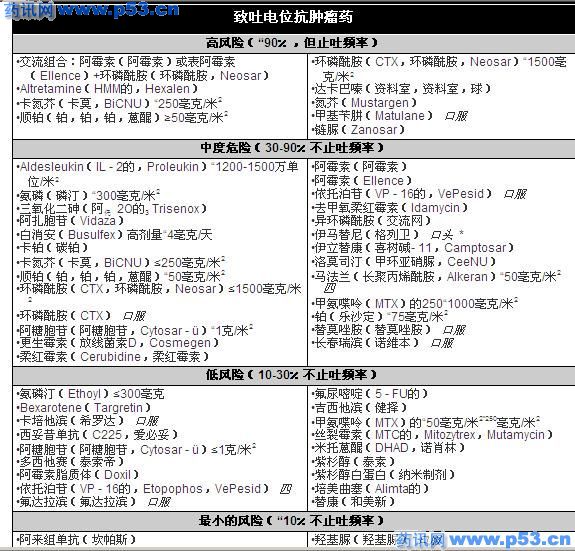Select the 中度危险 section header row
This screenshot has width=575, height=551.
pyautogui.click(x=294, y=148)
